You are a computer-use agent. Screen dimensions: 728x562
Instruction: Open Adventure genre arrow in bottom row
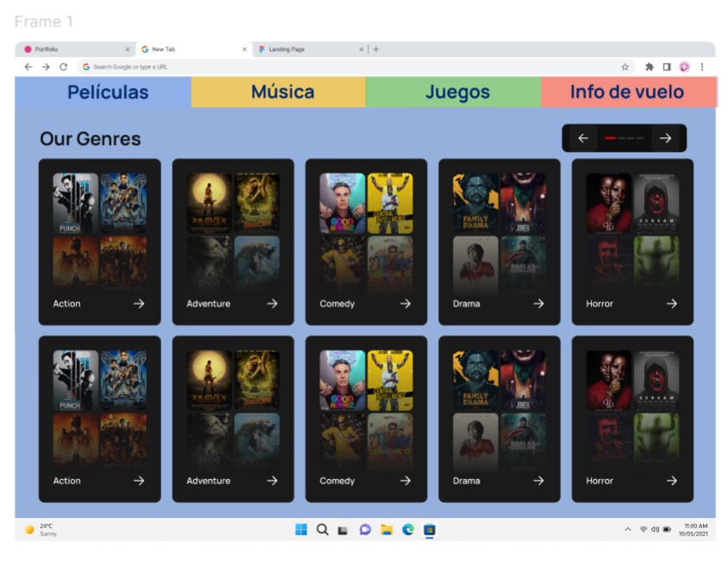[272, 481]
